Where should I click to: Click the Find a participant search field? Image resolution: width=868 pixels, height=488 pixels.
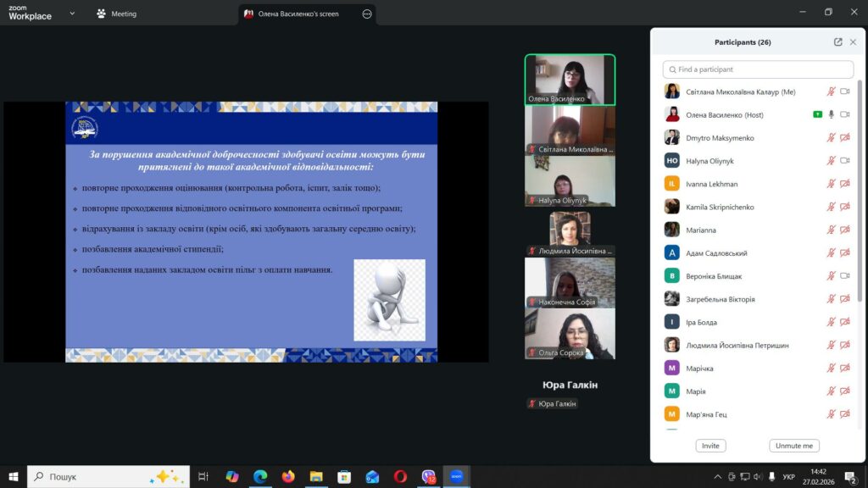(x=758, y=69)
